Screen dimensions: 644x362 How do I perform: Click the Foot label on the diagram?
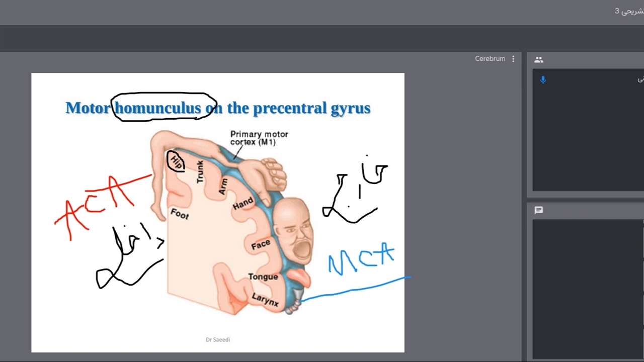(180, 214)
